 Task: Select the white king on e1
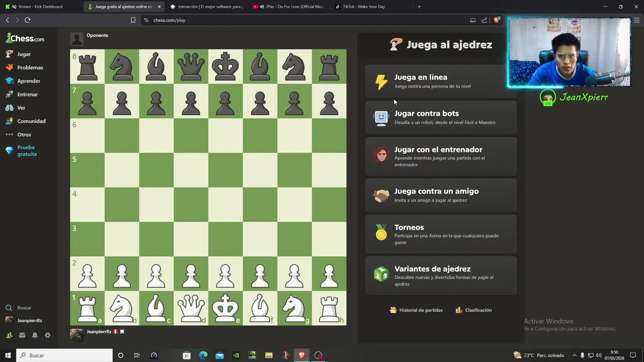[225, 308]
